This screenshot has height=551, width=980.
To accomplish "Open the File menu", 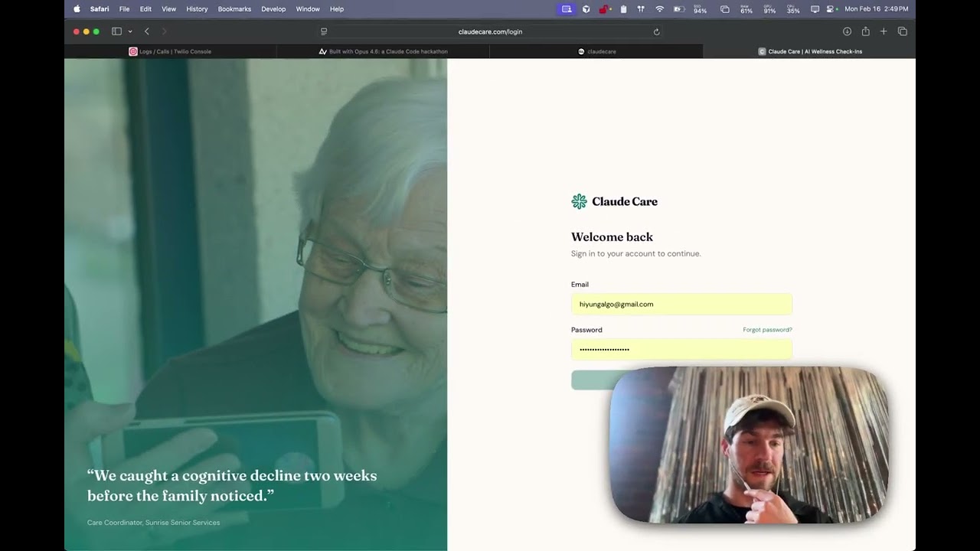I will pos(124,9).
